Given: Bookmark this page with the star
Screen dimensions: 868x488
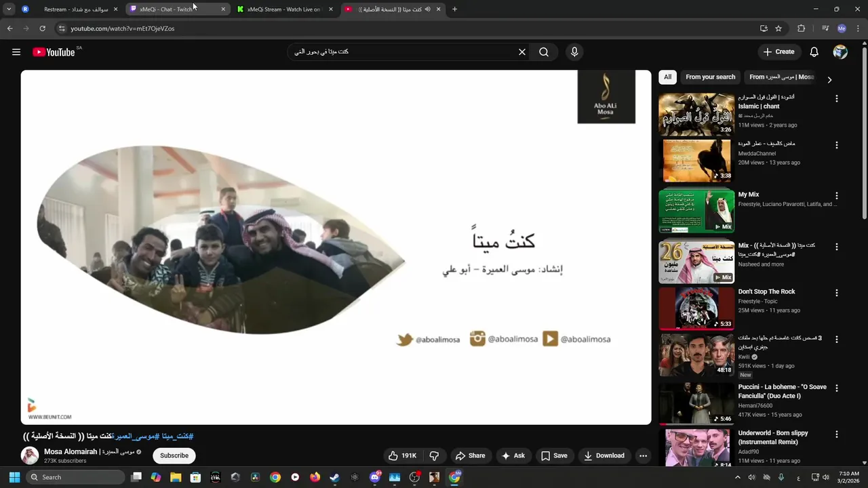Looking at the screenshot, I should tap(778, 28).
